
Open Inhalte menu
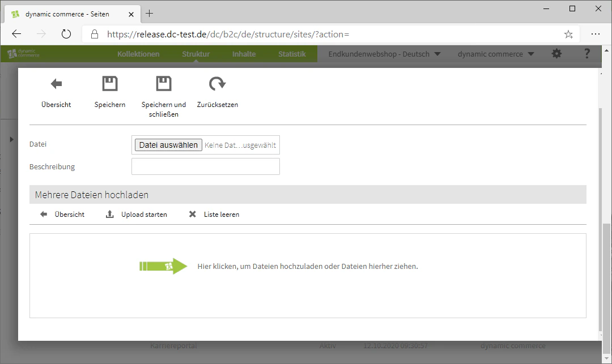[x=244, y=54]
